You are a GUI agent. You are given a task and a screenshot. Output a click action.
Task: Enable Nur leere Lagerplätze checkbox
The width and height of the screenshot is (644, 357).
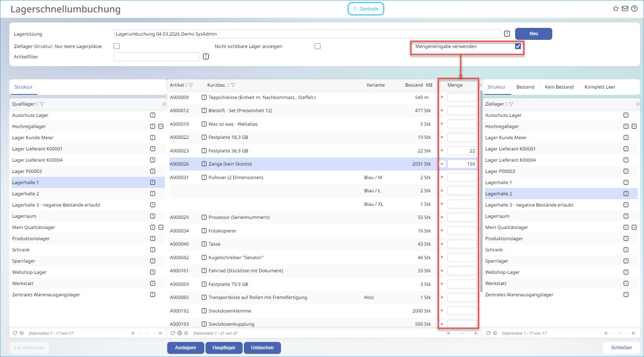pyautogui.click(x=116, y=46)
